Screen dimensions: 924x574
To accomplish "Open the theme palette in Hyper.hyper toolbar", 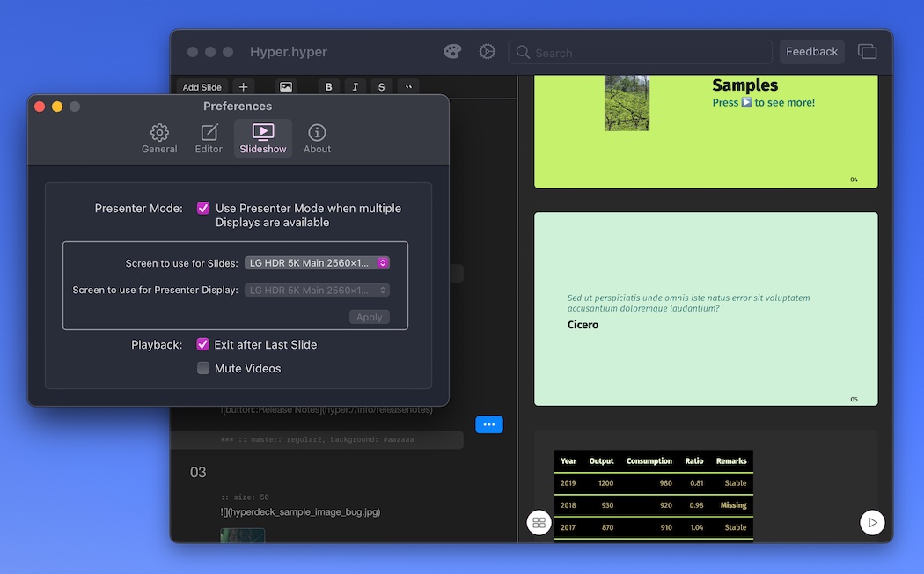I will coord(452,52).
